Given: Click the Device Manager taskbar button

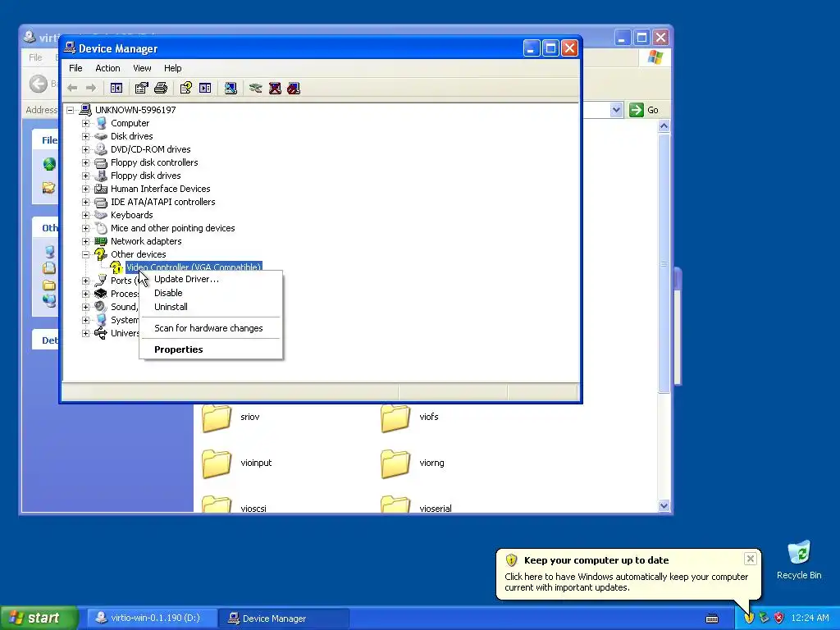Looking at the screenshot, I should pyautogui.click(x=284, y=618).
